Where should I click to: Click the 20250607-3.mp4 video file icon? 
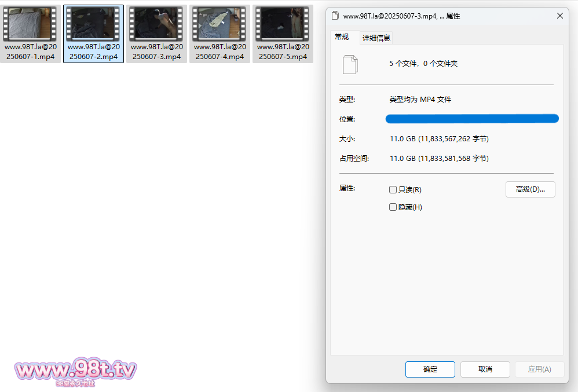156,24
